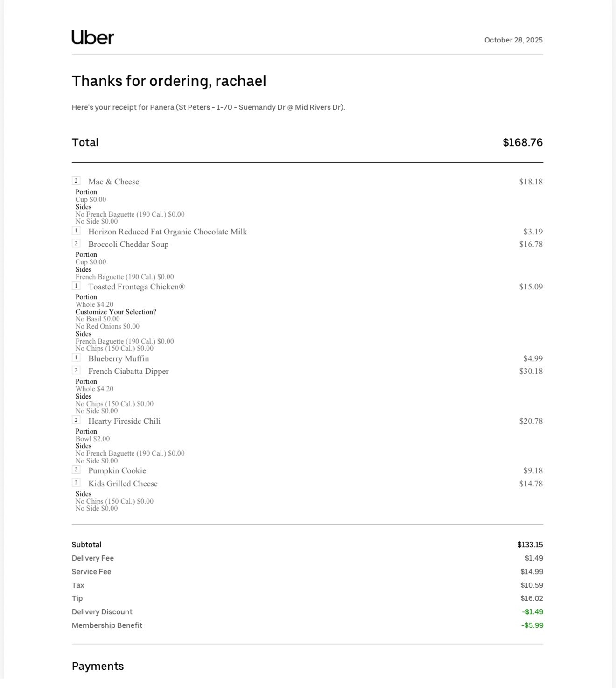Click the quantity box beside Broccoli Cheddar Soup

coord(76,243)
